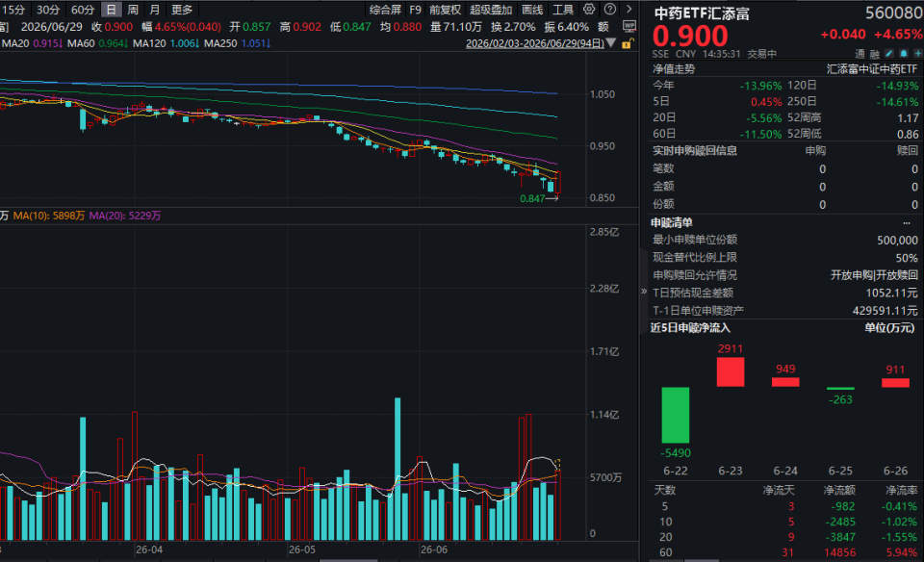The height and width of the screenshot is (562, 924).
Task: Open the 前复权 adjustment dropdown
Action: [x=445, y=10]
